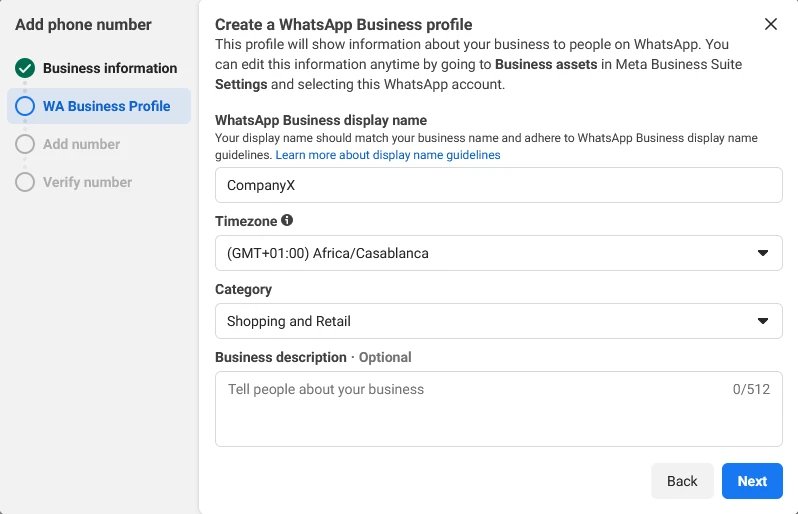Image resolution: width=798 pixels, height=514 pixels.
Task: Click the Add number step circle
Action: [25, 144]
